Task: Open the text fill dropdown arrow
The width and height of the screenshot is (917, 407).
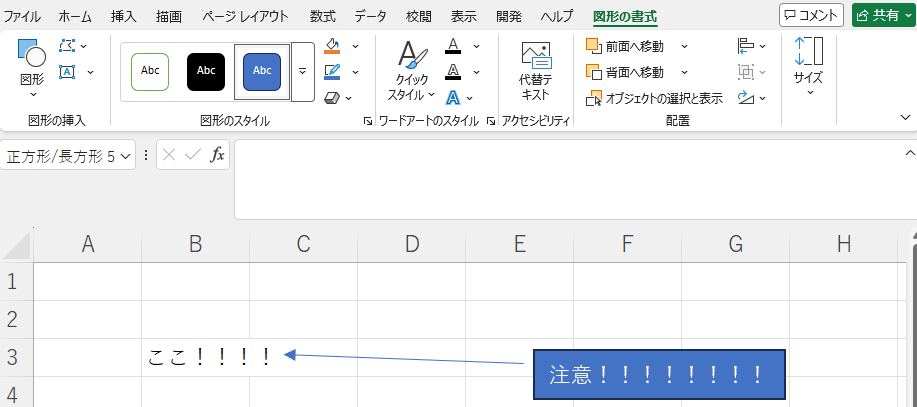Action: (477, 46)
